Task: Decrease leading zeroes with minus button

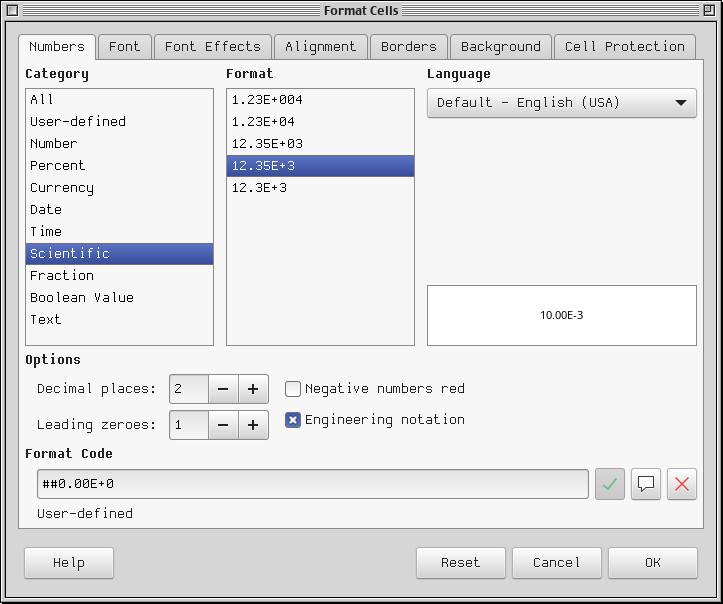Action: pos(223,425)
